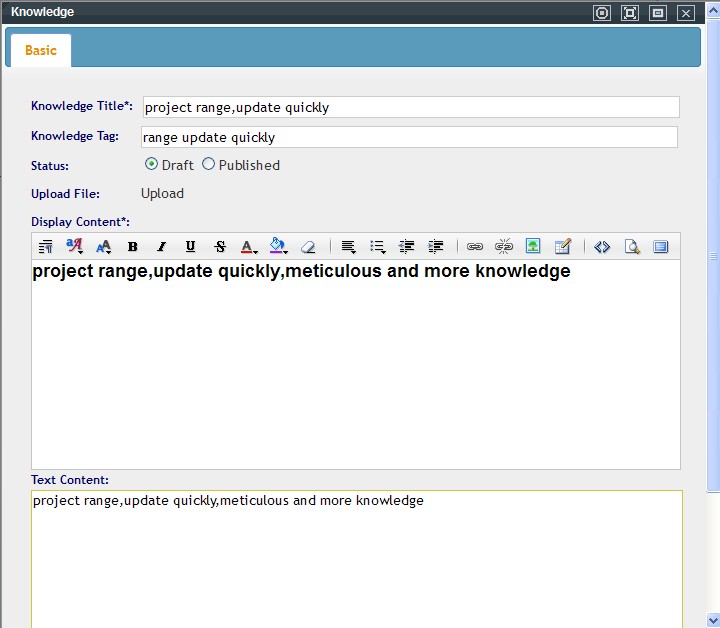Viewport: 720px width, 628px height.
Task: Open preview with the magnifier page icon
Action: [631, 247]
